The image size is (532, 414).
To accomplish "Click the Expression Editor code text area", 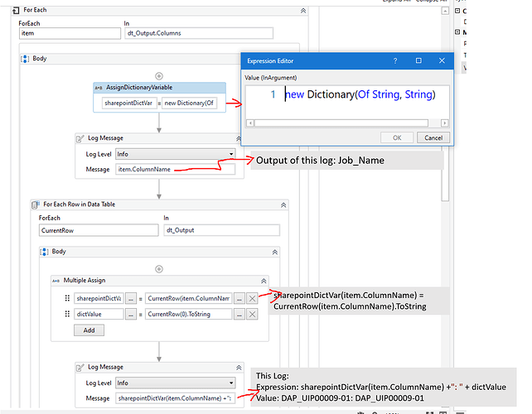I will pos(347,101).
